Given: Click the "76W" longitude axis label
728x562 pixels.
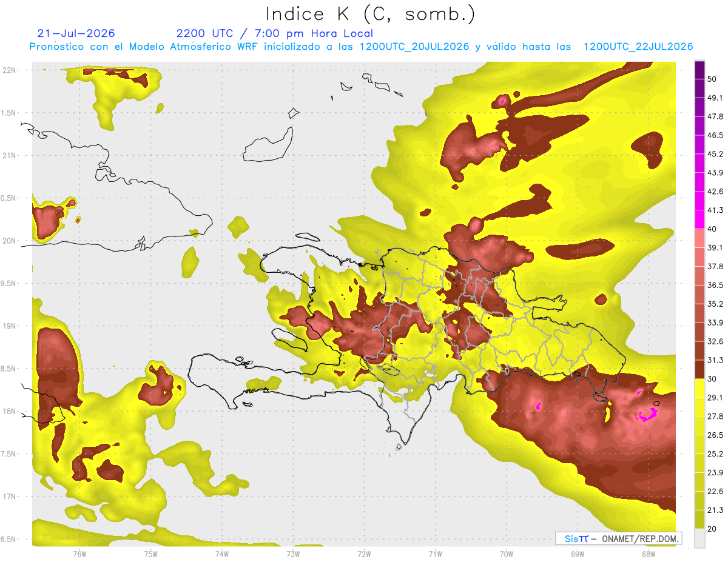Looking at the screenshot, I should 79,554.
